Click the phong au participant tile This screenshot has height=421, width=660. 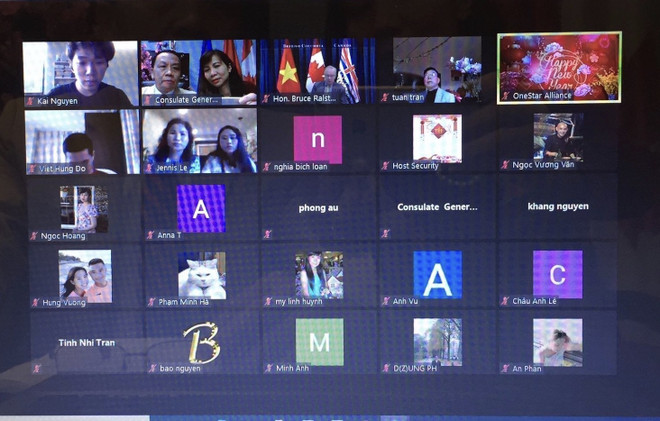pos(318,208)
